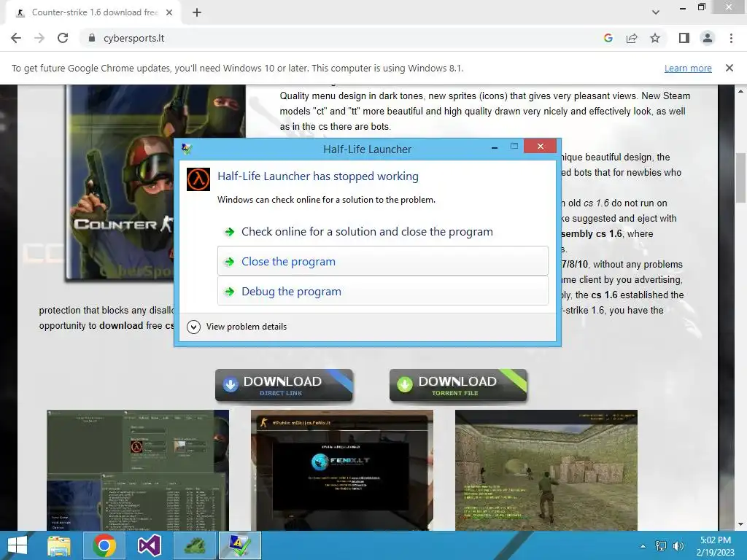Select the problem reporting taskbar item
The height and width of the screenshot is (560, 747).
click(239, 545)
